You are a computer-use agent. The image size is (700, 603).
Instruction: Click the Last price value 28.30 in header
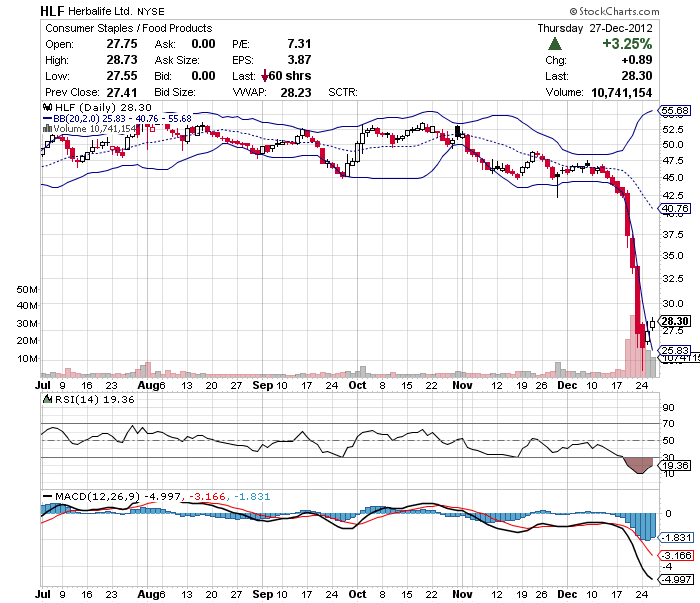coord(637,76)
